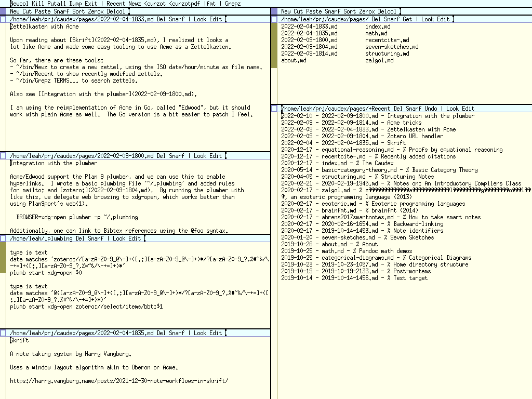532x399 pixels.
Task: Click index.md in the directory listing
Action: coord(378,27)
